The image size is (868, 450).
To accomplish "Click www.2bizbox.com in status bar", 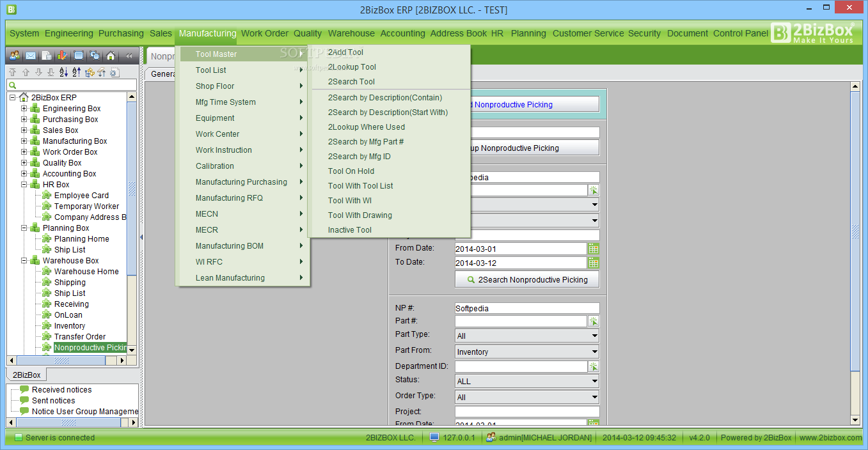I will click(x=830, y=438).
